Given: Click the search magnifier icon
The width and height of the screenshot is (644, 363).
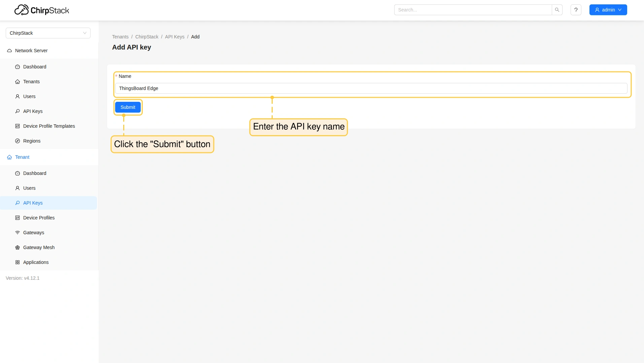Looking at the screenshot, I should coord(557,10).
